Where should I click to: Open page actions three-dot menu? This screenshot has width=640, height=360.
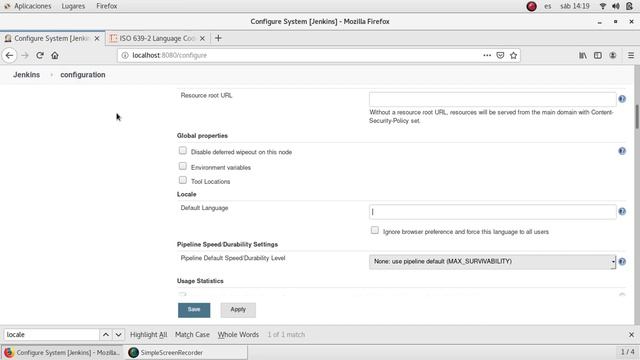click(x=487, y=55)
